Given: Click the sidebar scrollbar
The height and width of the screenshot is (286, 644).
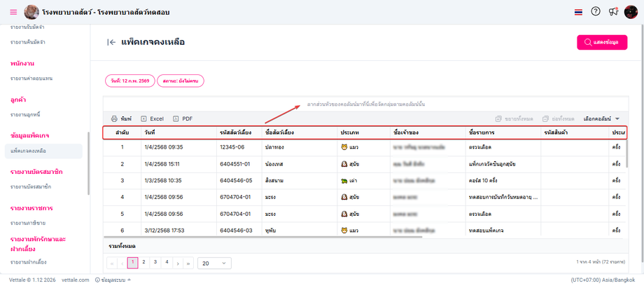Looking at the screenshot, I should [x=88, y=163].
